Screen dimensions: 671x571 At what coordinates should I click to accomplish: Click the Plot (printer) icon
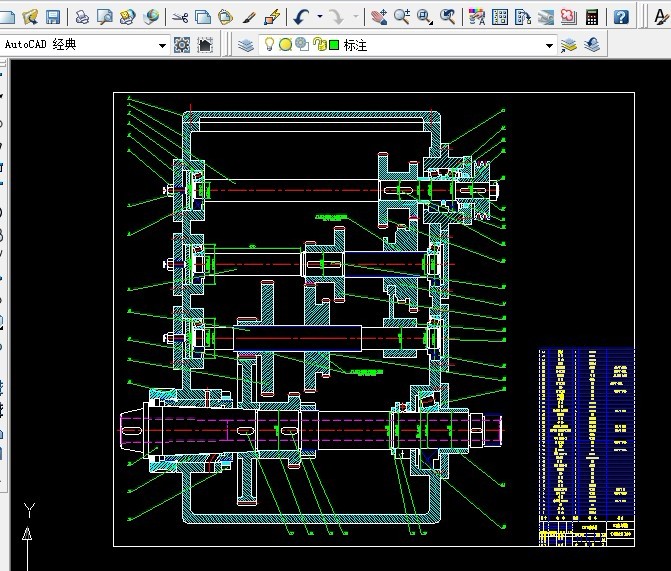pos(82,17)
